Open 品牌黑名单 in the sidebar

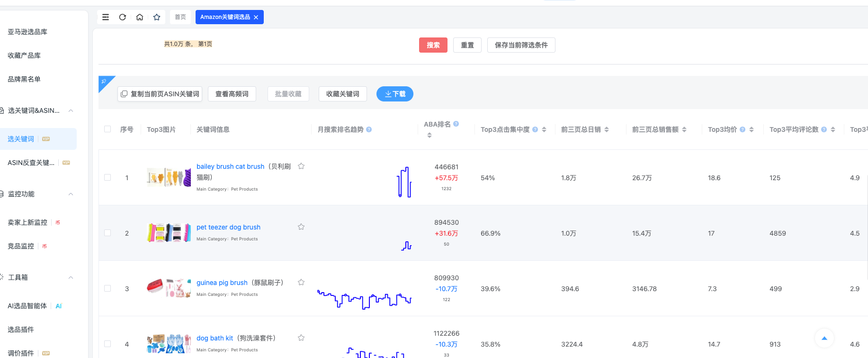[x=24, y=79]
